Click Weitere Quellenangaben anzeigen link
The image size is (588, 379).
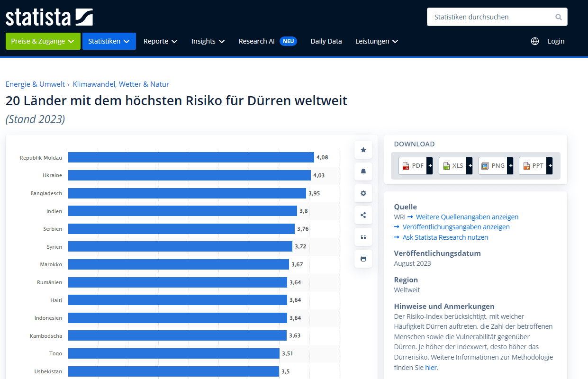(x=467, y=217)
